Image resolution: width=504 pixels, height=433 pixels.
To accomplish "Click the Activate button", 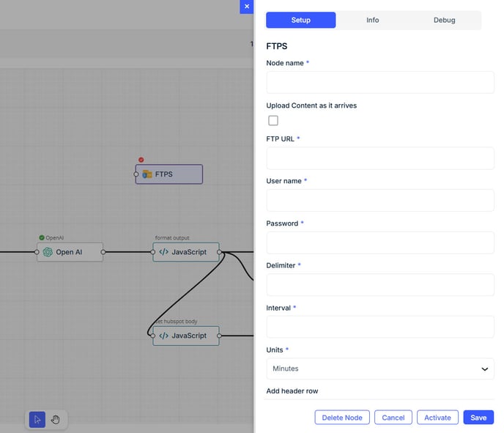I will tap(437, 418).
